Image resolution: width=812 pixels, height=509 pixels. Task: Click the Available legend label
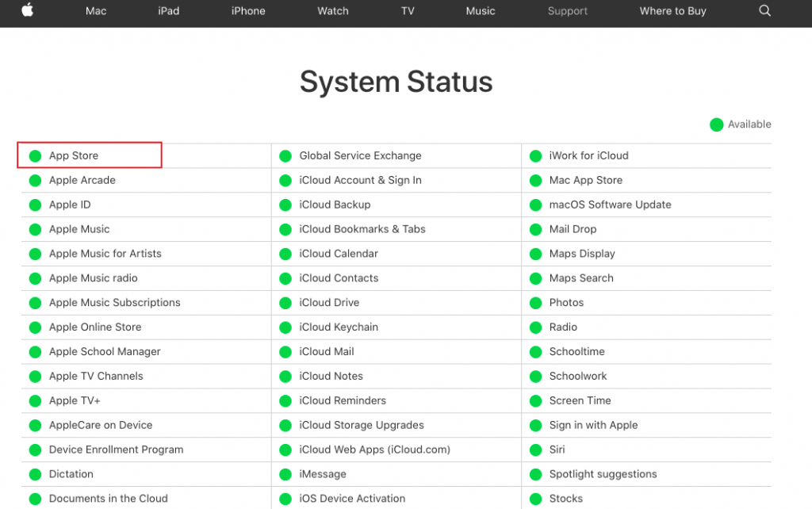click(749, 124)
